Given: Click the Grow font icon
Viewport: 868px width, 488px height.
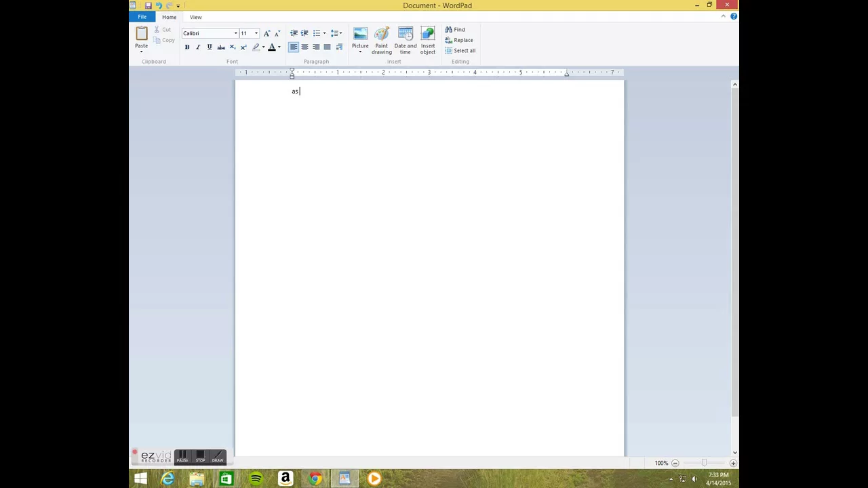Looking at the screenshot, I should point(267,33).
